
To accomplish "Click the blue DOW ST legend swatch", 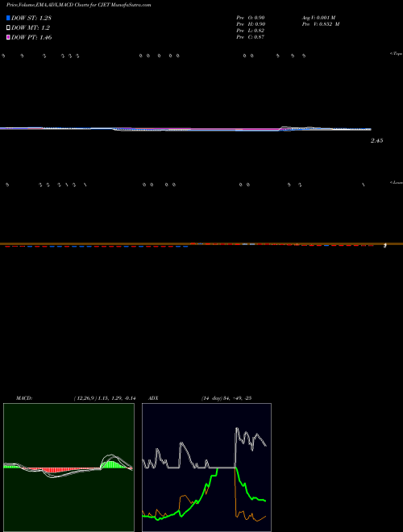I will tap(8, 18).
